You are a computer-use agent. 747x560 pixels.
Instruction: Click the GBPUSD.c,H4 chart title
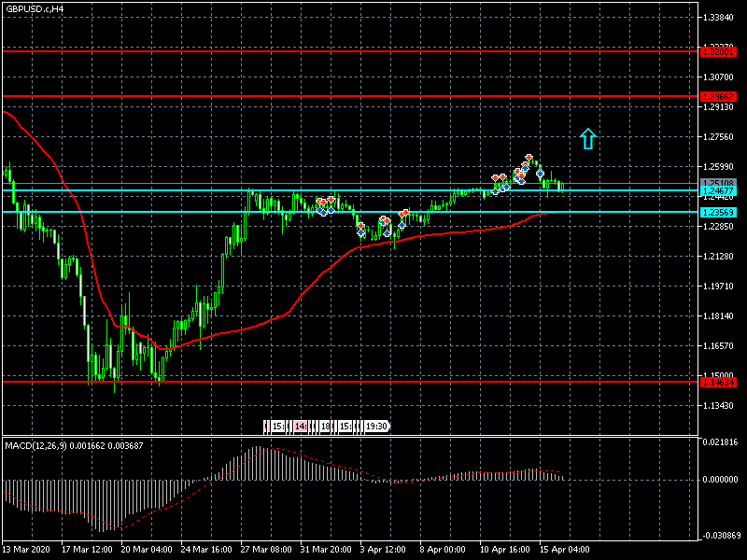click(35, 8)
